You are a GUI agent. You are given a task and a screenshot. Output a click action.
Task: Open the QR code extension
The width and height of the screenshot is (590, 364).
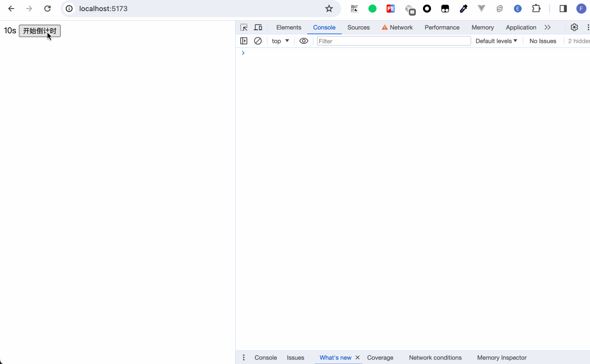point(354,9)
